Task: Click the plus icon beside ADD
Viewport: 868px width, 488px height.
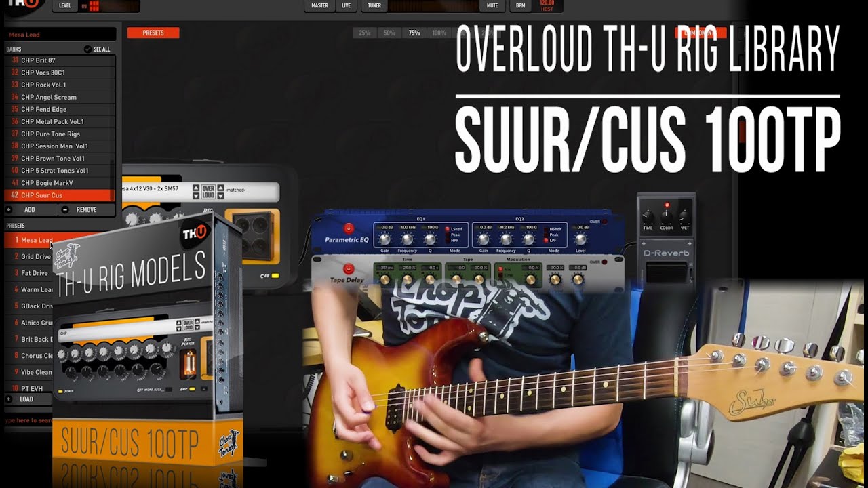Action: (9, 210)
